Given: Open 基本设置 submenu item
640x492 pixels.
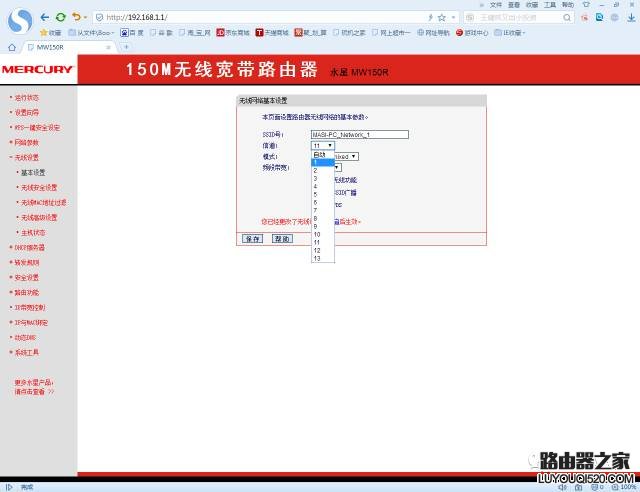Looking at the screenshot, I should pyautogui.click(x=33, y=173).
